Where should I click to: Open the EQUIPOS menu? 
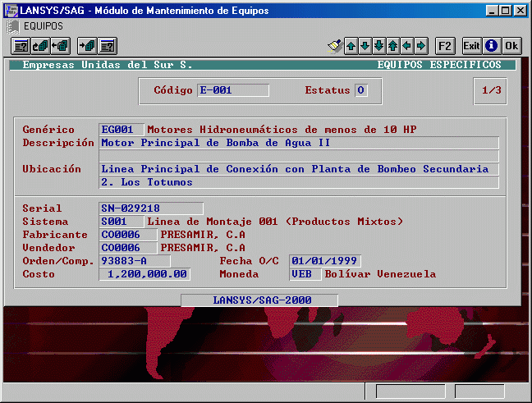tap(43, 26)
